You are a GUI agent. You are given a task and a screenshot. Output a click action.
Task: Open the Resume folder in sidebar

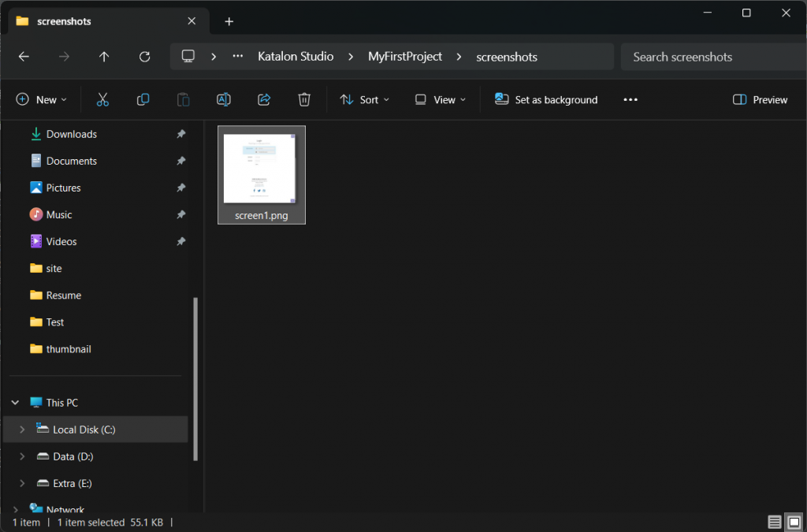click(x=63, y=295)
